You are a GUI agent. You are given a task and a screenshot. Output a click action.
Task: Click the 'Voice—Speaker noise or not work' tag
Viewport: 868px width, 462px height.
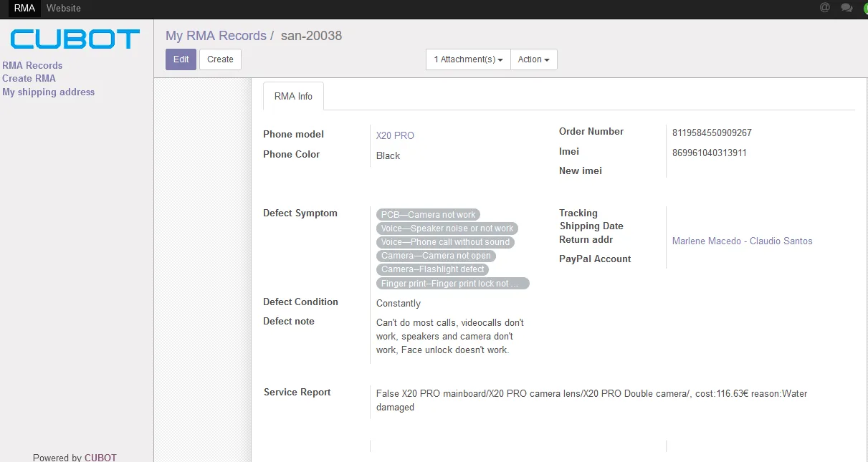click(x=447, y=228)
